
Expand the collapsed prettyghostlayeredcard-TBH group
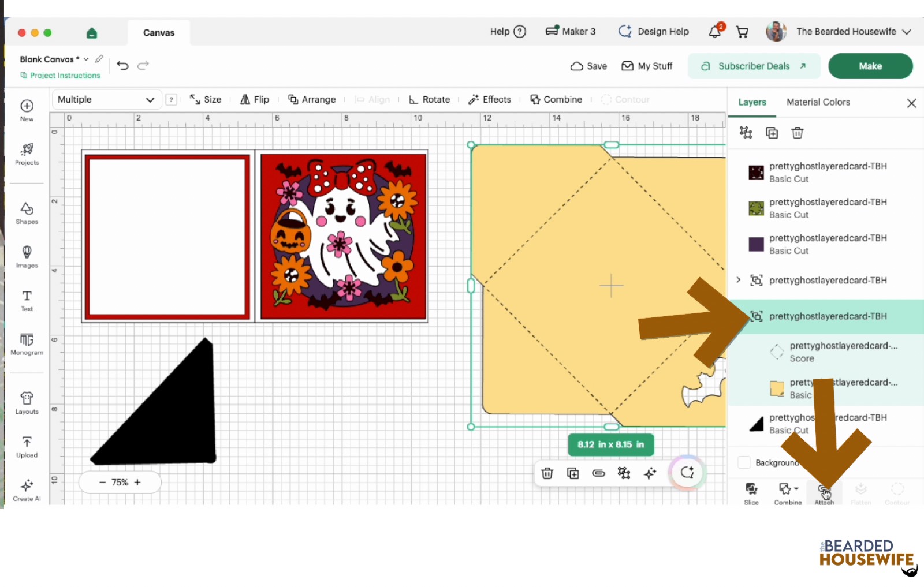click(x=738, y=280)
